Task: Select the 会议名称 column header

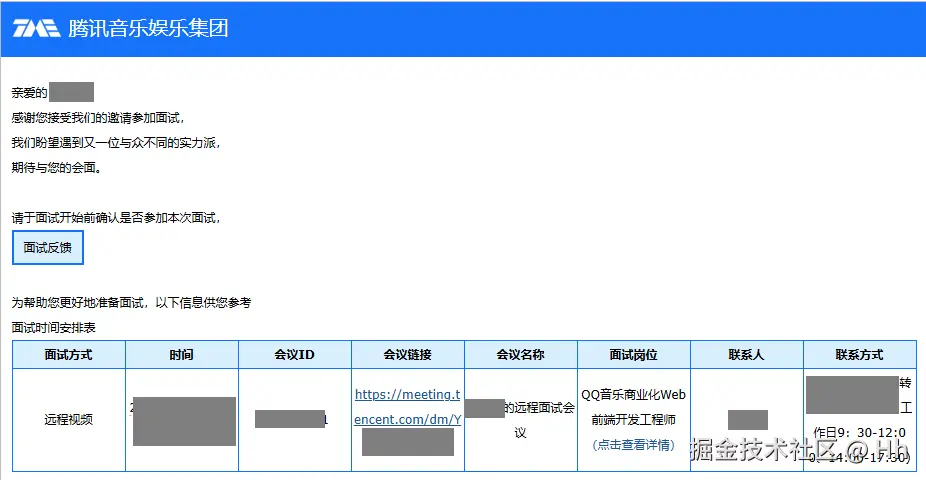Action: (520, 354)
